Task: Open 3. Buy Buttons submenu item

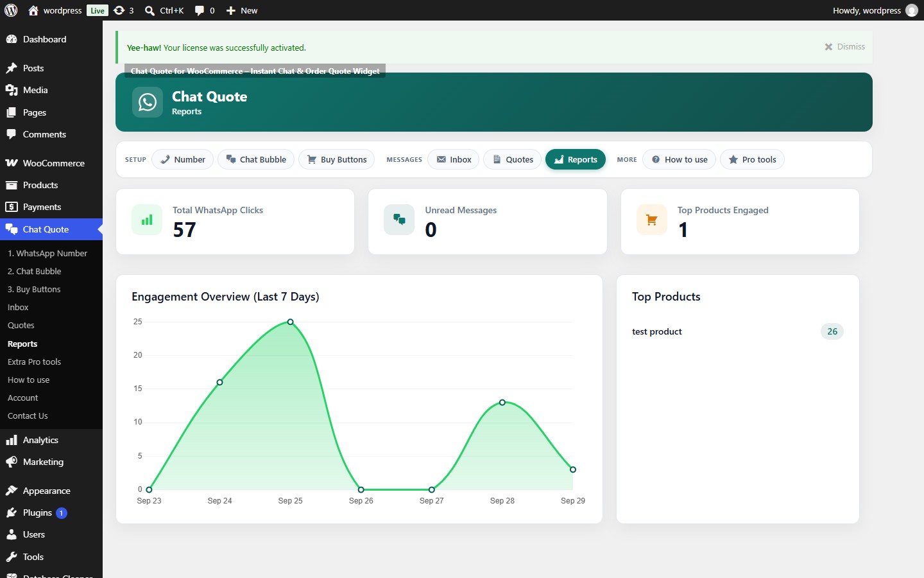Action: pyautogui.click(x=51, y=289)
